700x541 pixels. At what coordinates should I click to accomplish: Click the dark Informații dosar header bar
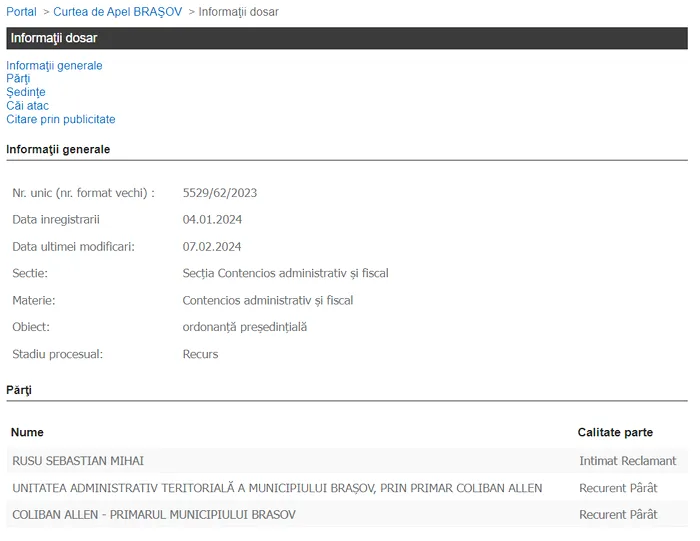pyautogui.click(x=346, y=38)
